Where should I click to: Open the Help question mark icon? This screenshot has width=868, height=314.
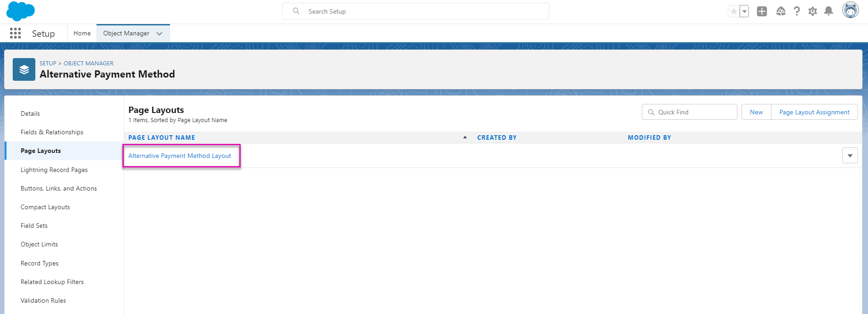(797, 11)
